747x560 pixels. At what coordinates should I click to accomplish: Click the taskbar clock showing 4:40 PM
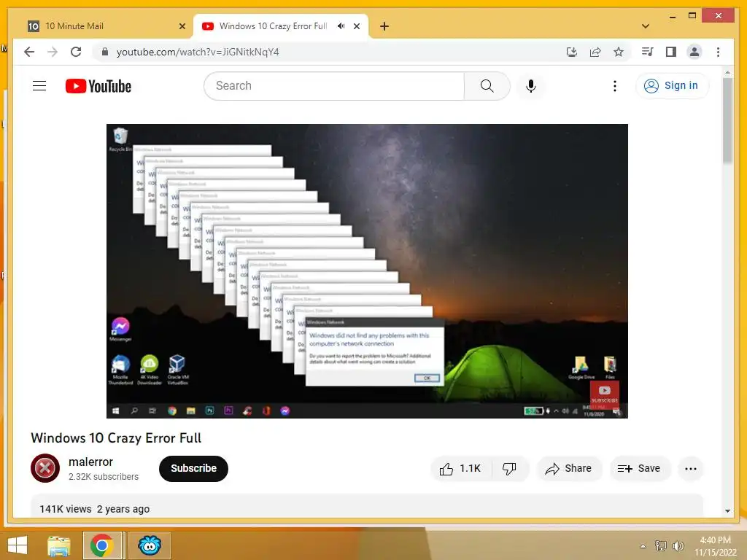pos(715,546)
